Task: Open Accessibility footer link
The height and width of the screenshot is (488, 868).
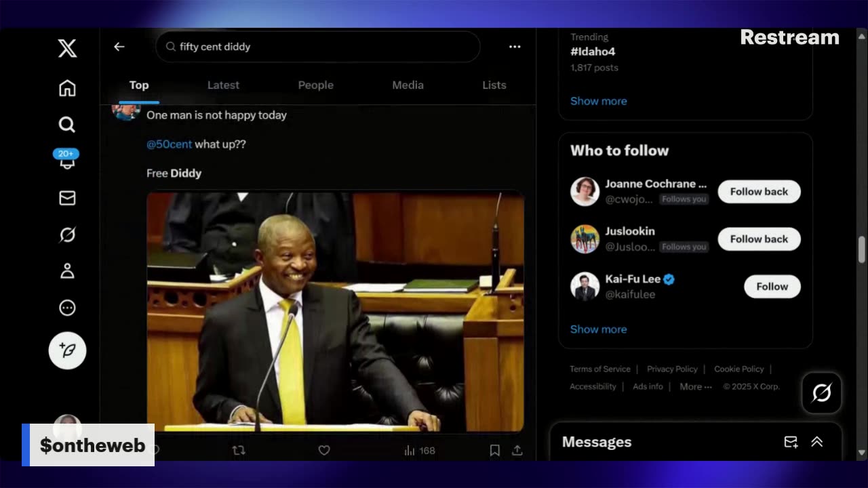Action: coord(593,387)
